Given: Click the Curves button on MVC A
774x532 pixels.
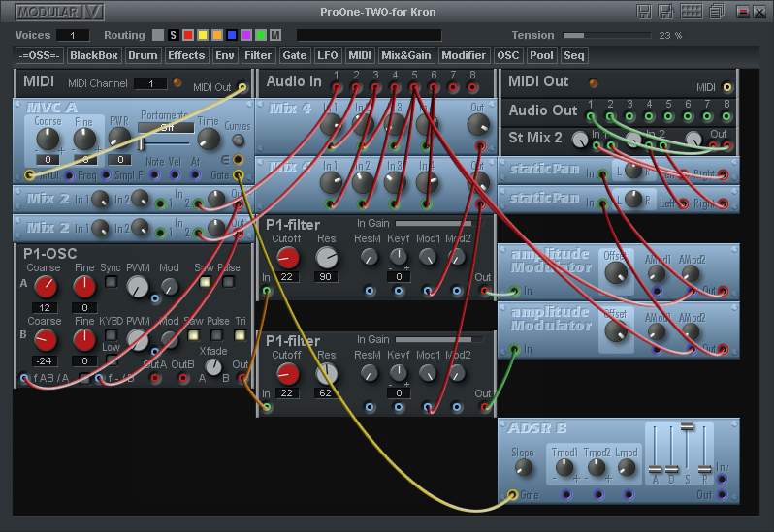Looking at the screenshot, I should 238,140.
